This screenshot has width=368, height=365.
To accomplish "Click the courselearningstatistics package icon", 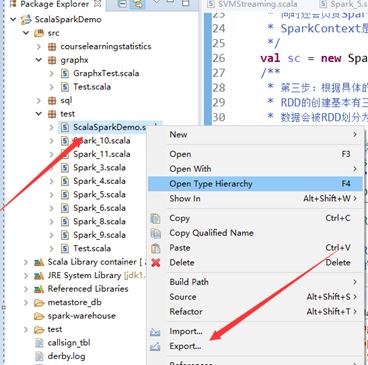I will pos(52,46).
